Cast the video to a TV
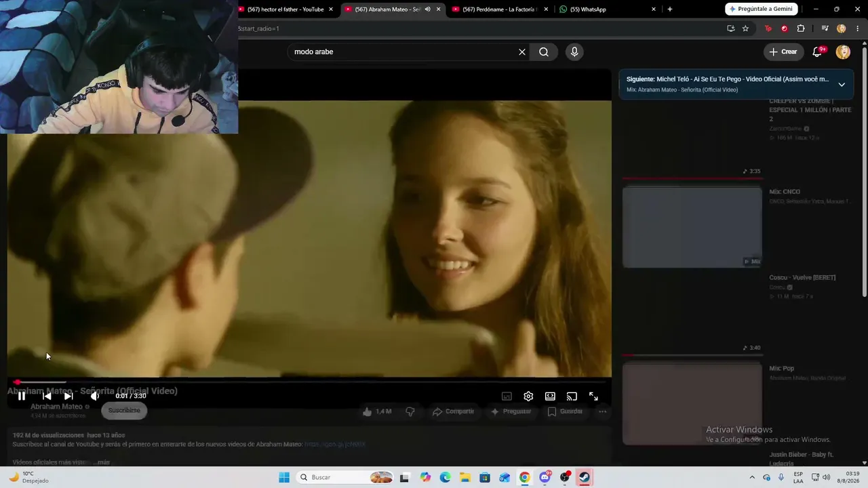Viewport: 868px width, 488px height. click(572, 396)
